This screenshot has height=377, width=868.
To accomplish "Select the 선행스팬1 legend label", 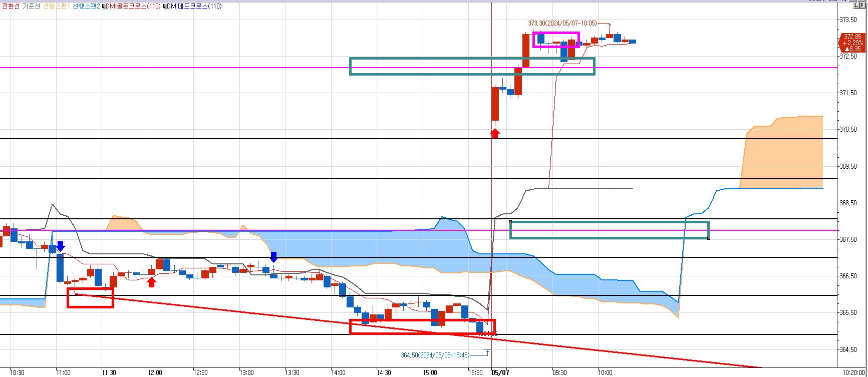I will click(x=56, y=6).
